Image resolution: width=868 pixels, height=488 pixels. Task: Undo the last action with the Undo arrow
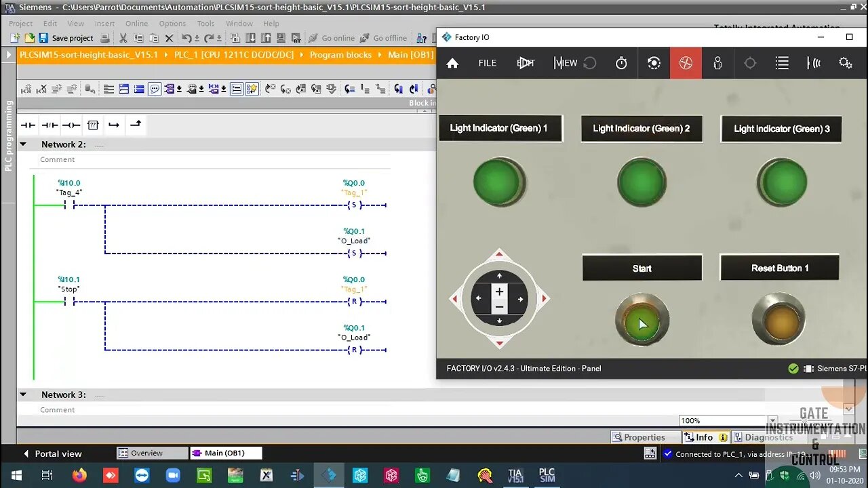187,38
